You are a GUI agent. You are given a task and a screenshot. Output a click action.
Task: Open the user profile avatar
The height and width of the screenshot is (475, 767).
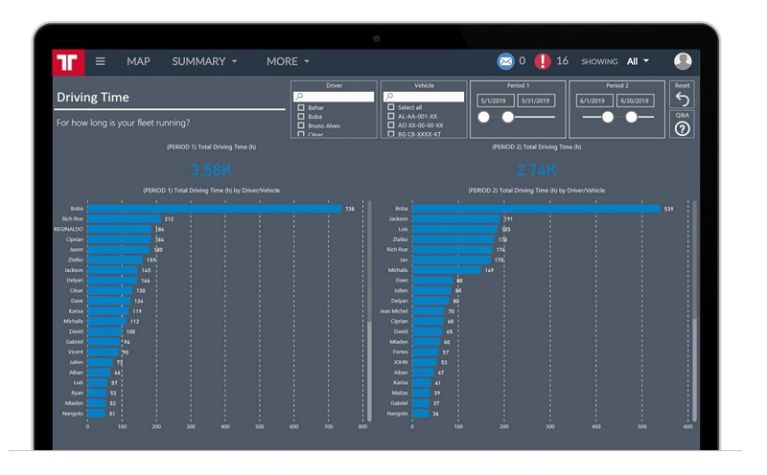pos(682,61)
